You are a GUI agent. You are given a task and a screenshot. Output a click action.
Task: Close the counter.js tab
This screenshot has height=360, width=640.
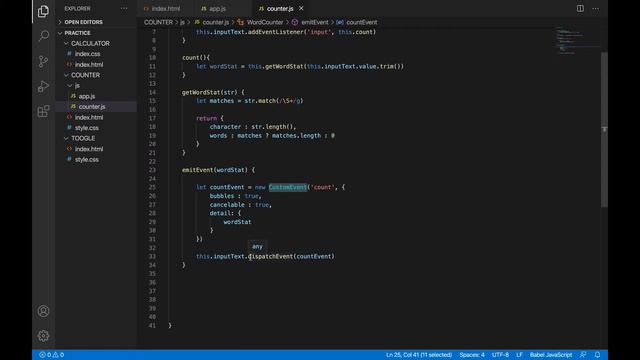coord(301,8)
